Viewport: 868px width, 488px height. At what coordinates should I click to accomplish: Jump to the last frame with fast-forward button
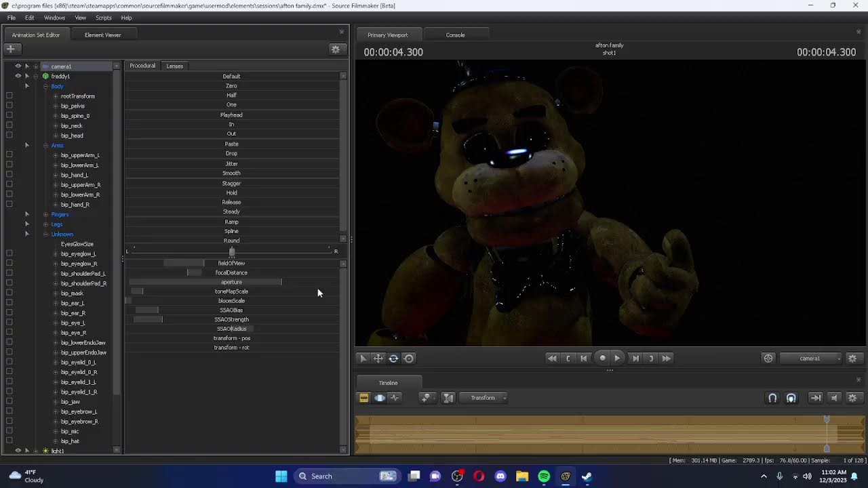click(x=667, y=359)
